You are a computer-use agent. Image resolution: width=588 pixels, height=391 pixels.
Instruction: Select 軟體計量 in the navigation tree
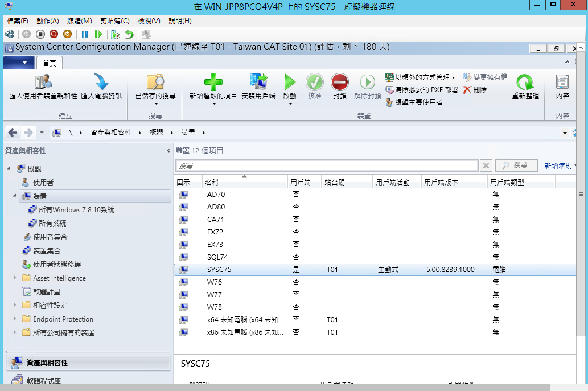point(47,291)
